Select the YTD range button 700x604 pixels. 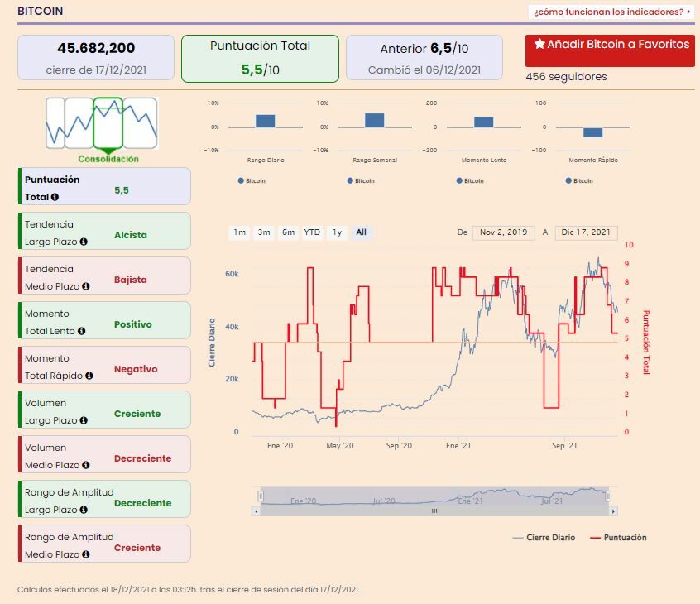(312, 232)
